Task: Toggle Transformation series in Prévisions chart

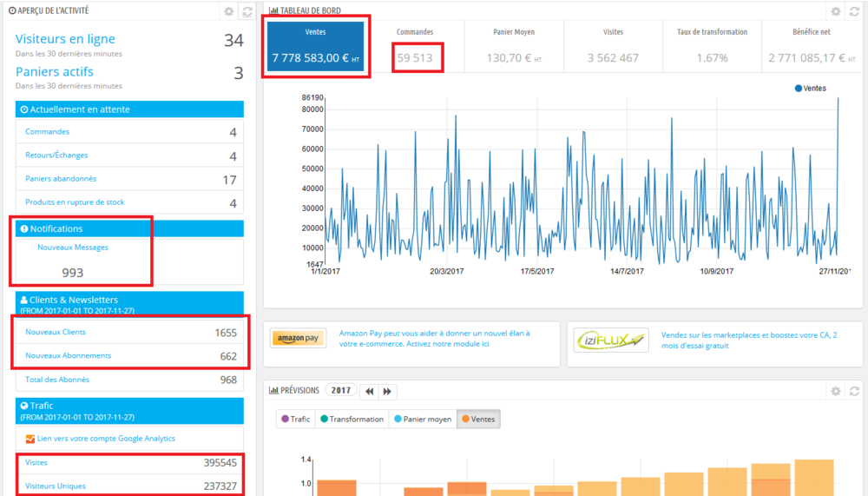Action: [352, 419]
